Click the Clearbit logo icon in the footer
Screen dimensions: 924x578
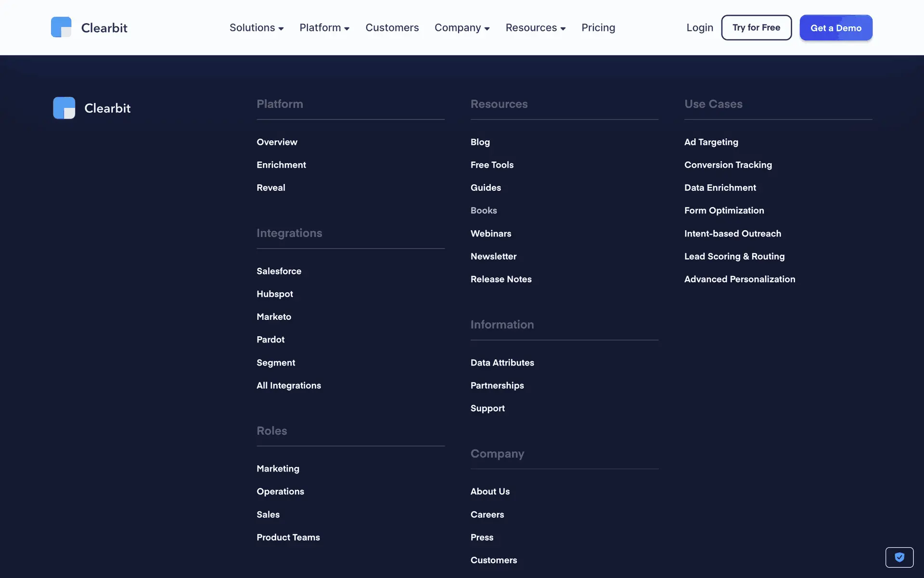[x=64, y=108]
